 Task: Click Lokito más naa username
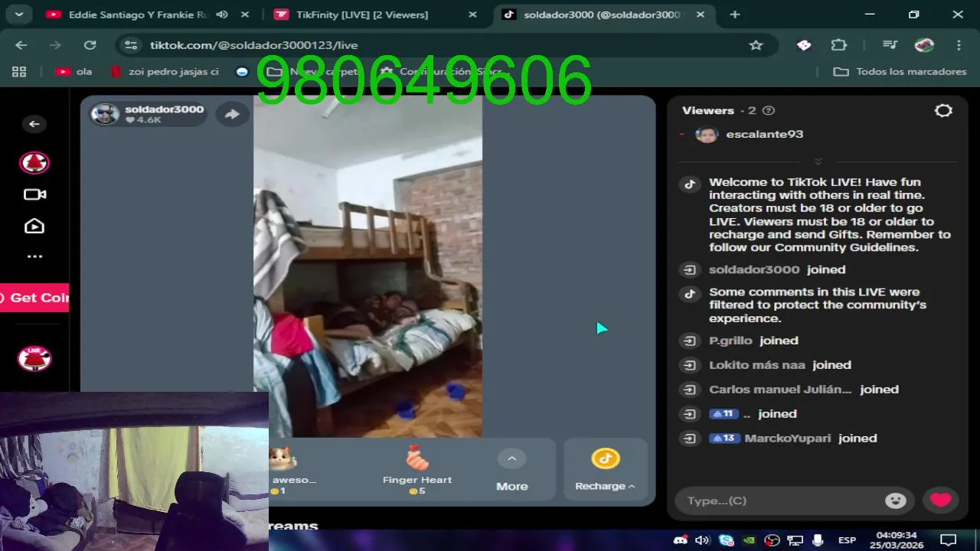pos(756,365)
